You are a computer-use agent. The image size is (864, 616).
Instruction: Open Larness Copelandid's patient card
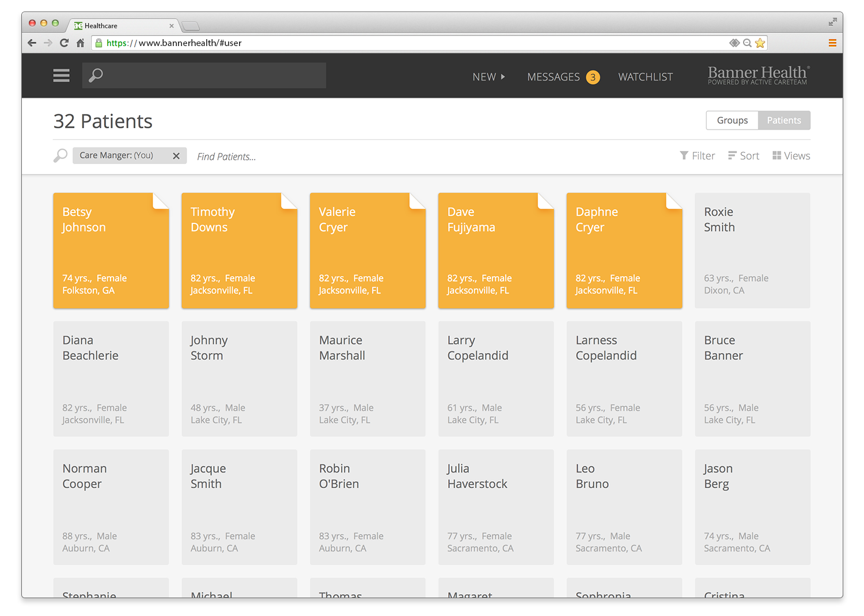(624, 379)
